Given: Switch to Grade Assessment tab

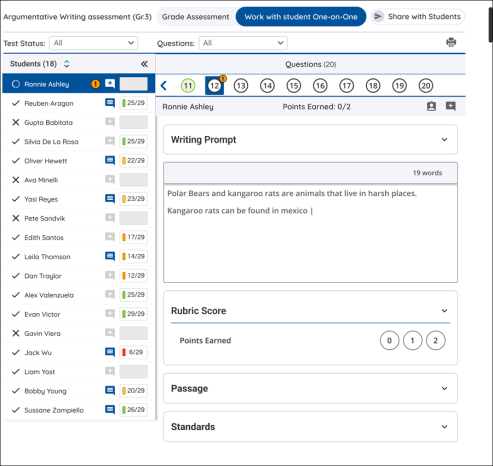Looking at the screenshot, I should click(195, 17).
